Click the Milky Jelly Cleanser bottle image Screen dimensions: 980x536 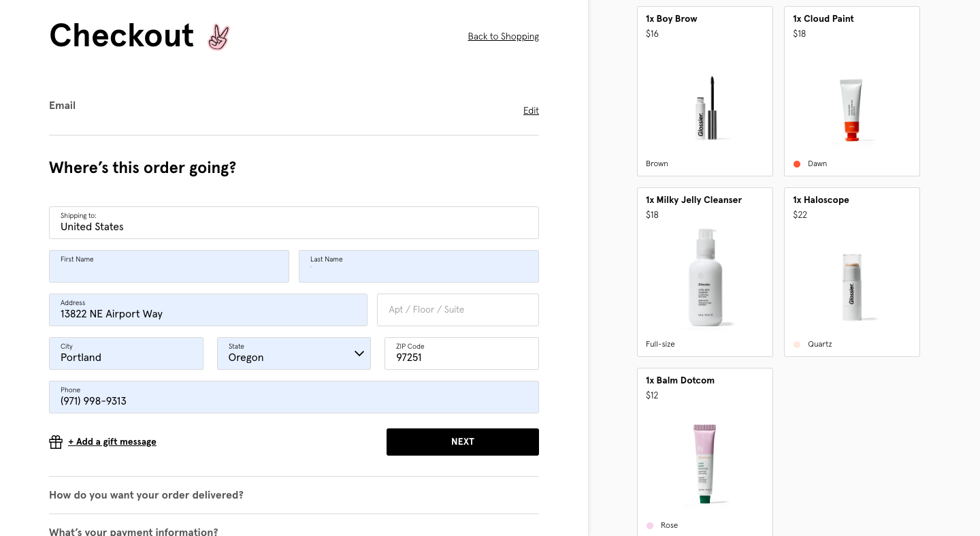(x=705, y=277)
